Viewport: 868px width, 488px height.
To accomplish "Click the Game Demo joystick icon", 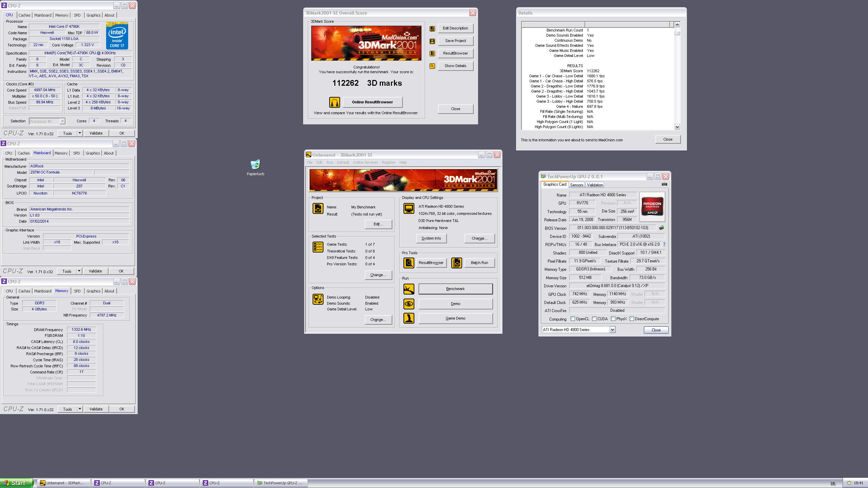I will tap(409, 319).
